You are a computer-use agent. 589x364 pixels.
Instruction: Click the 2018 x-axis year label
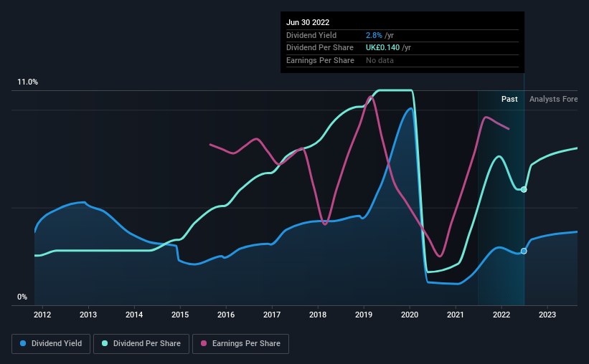click(x=318, y=314)
